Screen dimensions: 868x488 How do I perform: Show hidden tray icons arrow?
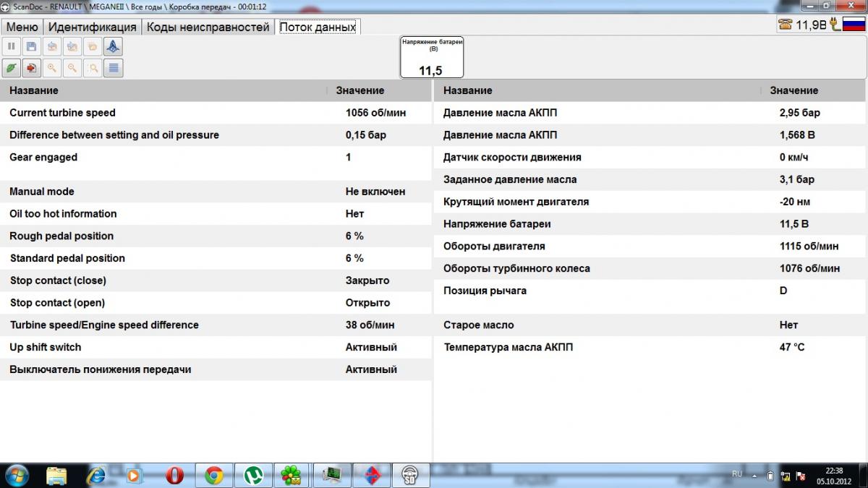click(x=754, y=475)
